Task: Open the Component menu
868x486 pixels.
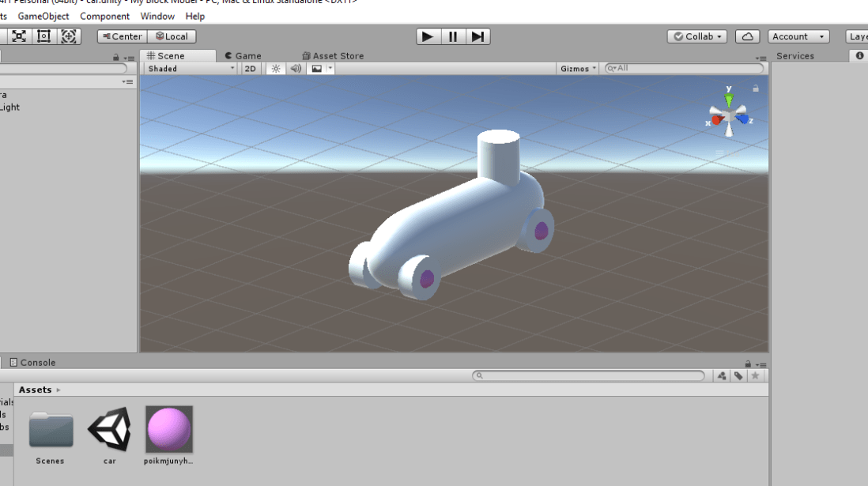Action: (x=104, y=16)
